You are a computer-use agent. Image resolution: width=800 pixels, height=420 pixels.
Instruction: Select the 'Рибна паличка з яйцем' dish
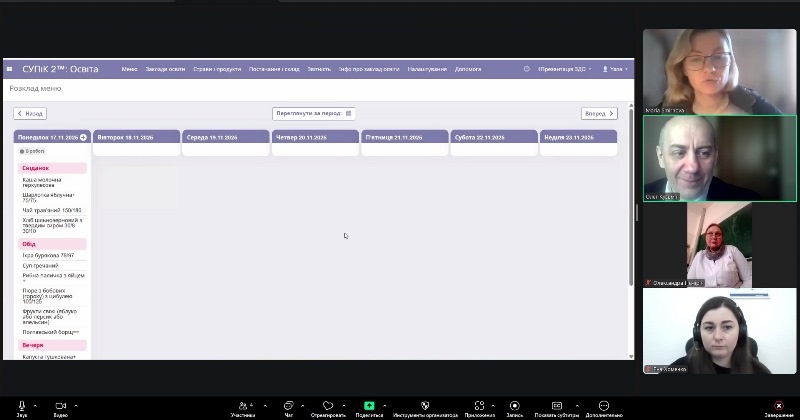(54, 278)
